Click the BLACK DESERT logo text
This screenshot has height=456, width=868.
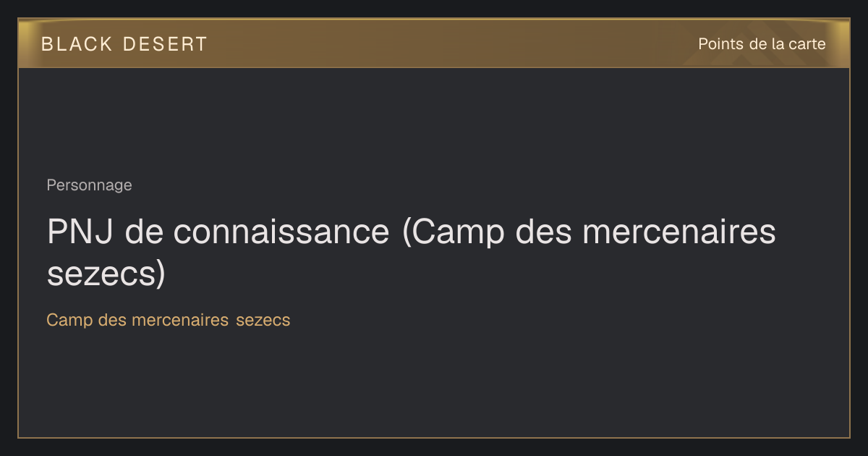point(124,44)
